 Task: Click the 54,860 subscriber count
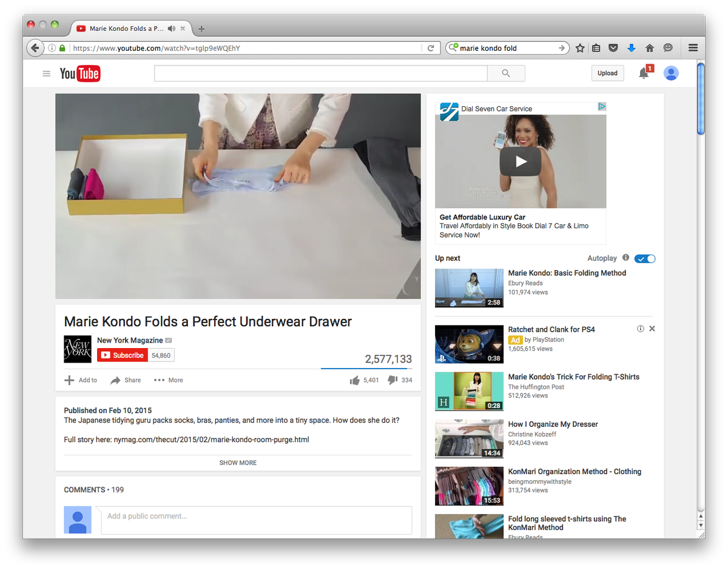point(161,355)
